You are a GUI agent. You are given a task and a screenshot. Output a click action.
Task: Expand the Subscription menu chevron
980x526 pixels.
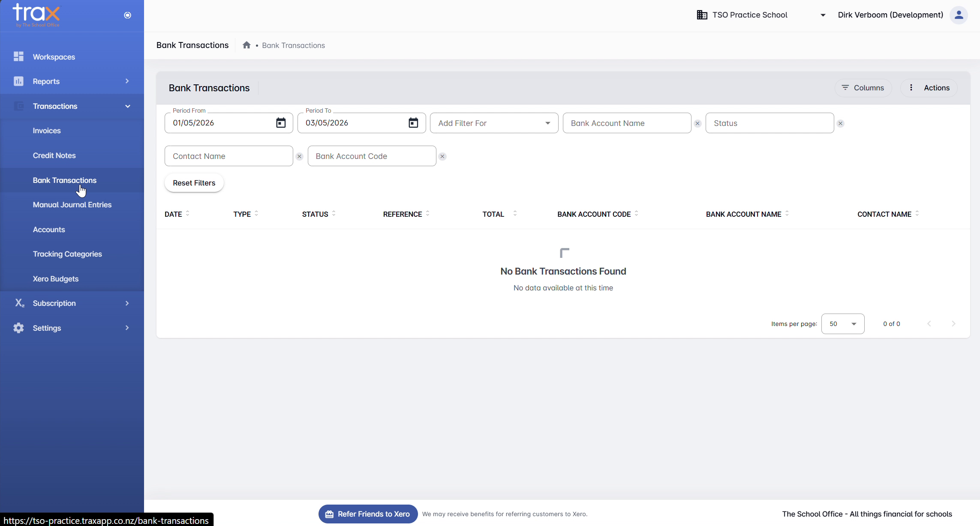click(127, 303)
